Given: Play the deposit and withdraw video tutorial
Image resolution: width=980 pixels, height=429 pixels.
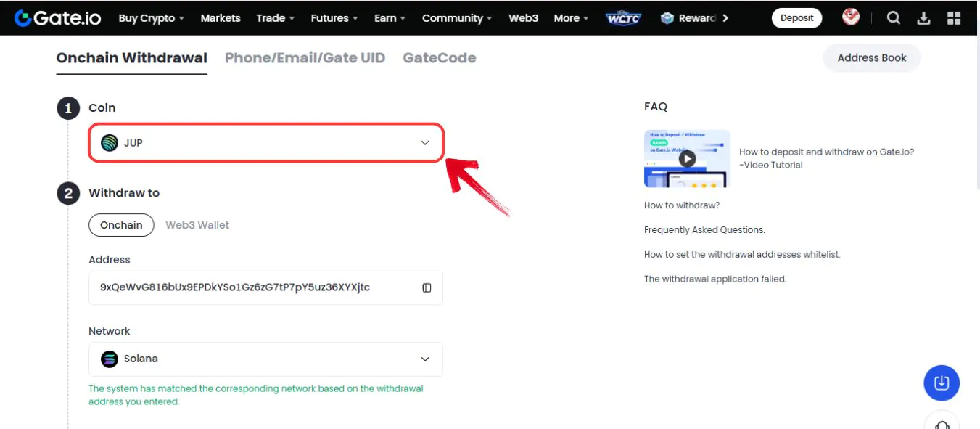Looking at the screenshot, I should pos(687,158).
